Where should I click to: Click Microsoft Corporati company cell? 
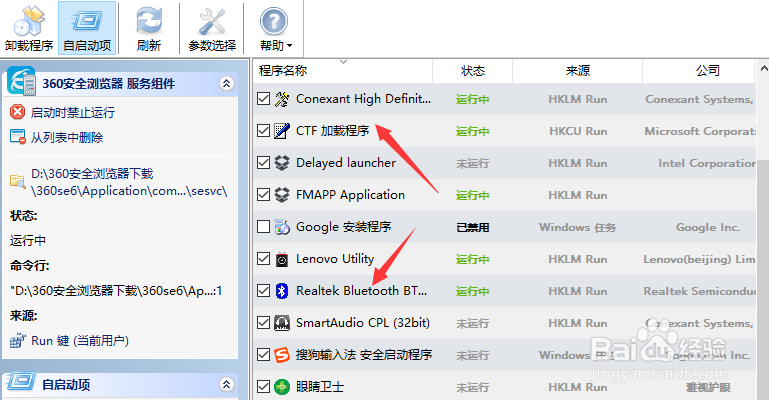(700, 131)
